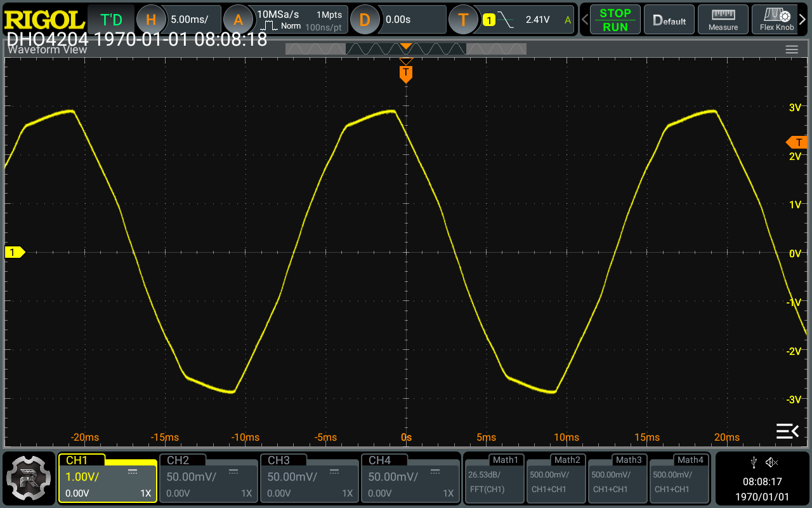Enable the CH2 channel tile

pyautogui.click(x=208, y=478)
